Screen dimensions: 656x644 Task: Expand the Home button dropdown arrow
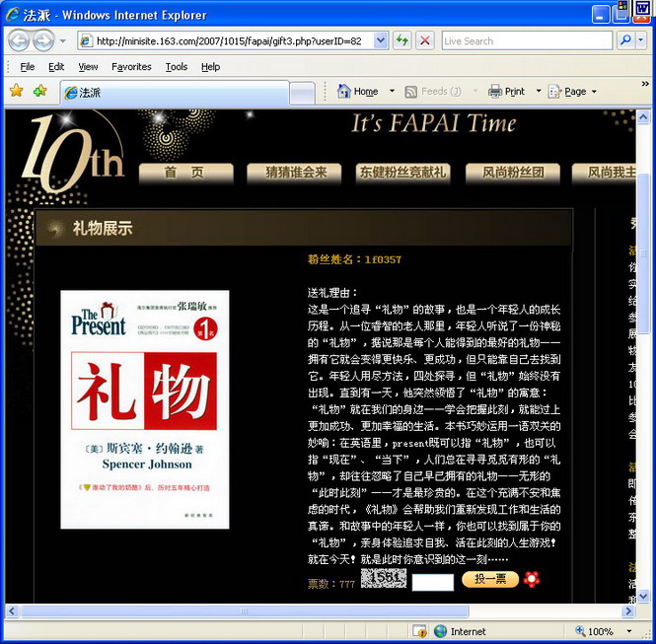(x=392, y=91)
